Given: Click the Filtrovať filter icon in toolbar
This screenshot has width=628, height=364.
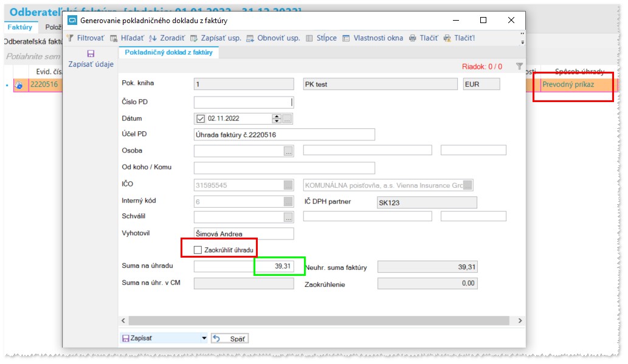Looking at the screenshot, I should (71, 38).
